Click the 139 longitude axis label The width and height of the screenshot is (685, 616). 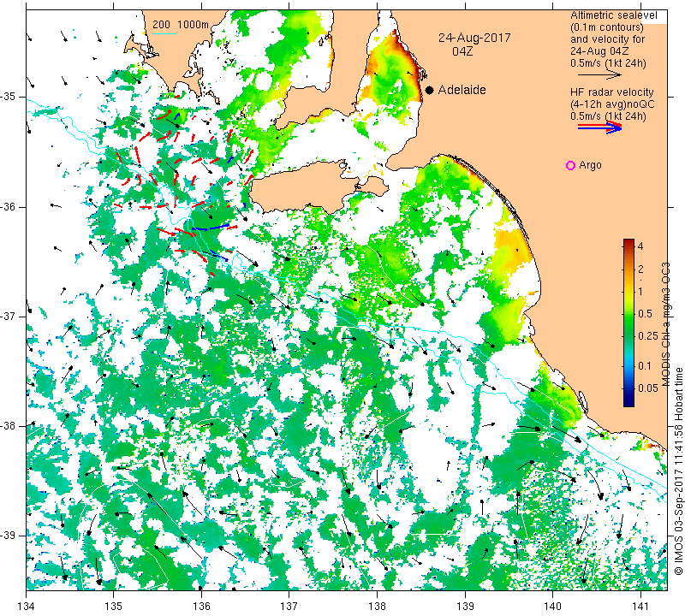coord(465,607)
